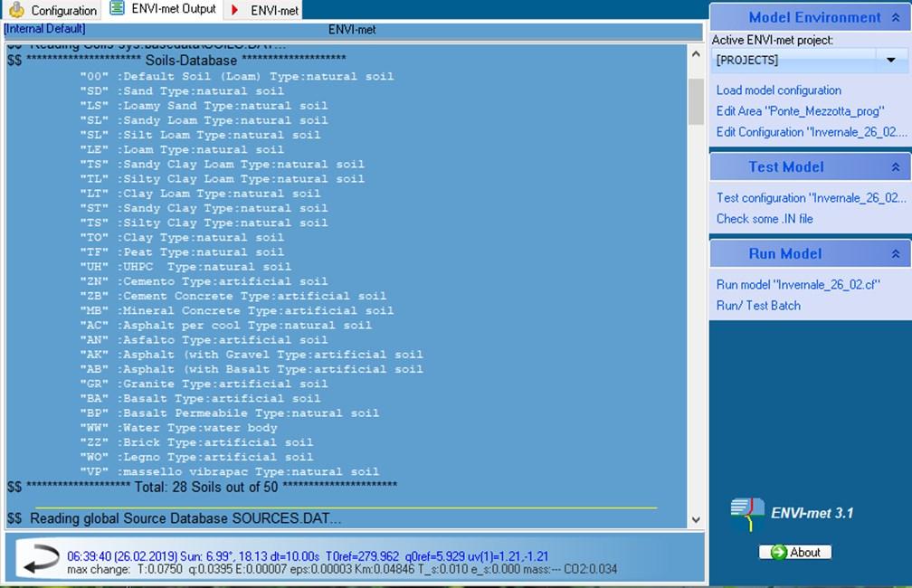Click the "LT" Clay Loam line
912x588 pixels.
click(200, 193)
